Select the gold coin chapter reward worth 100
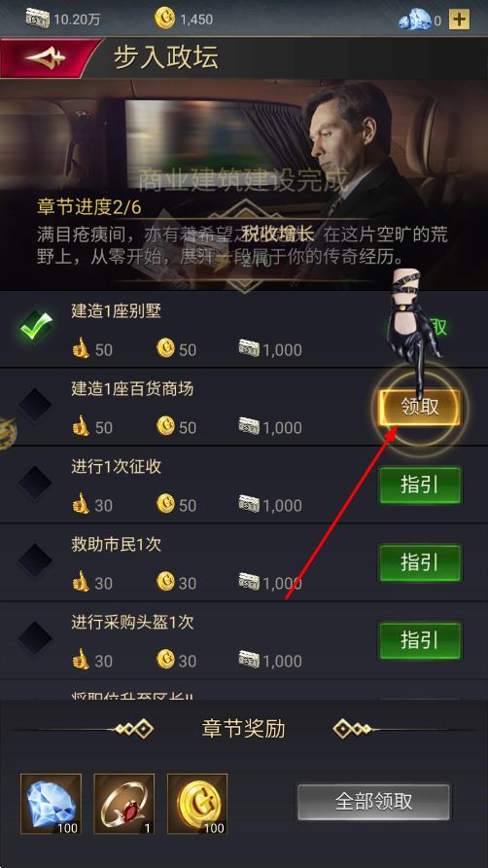 [197, 805]
